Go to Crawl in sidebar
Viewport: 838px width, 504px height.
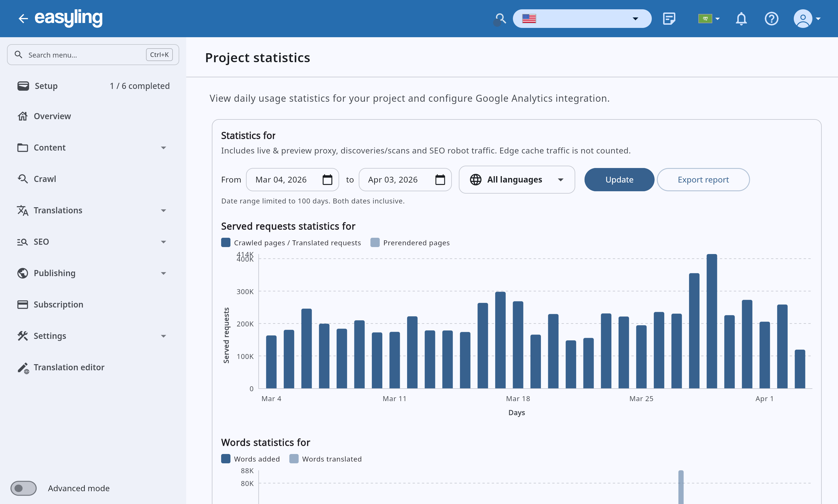tap(45, 179)
